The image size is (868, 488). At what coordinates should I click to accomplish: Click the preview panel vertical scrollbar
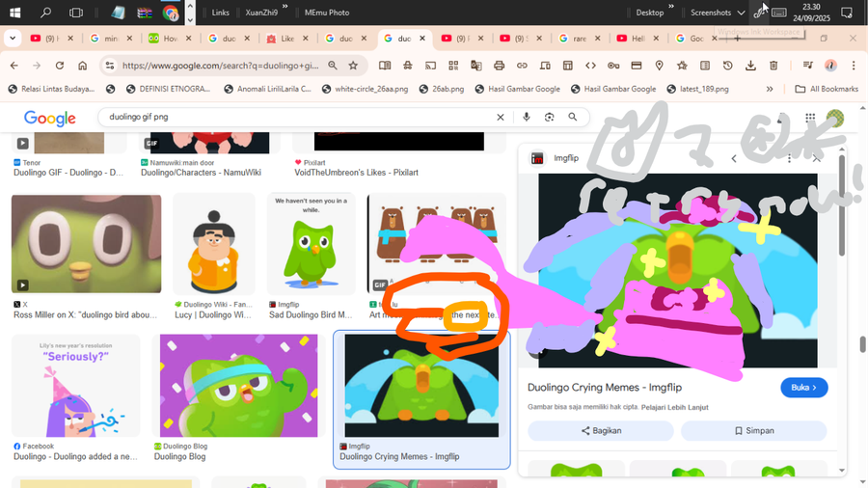842,204
